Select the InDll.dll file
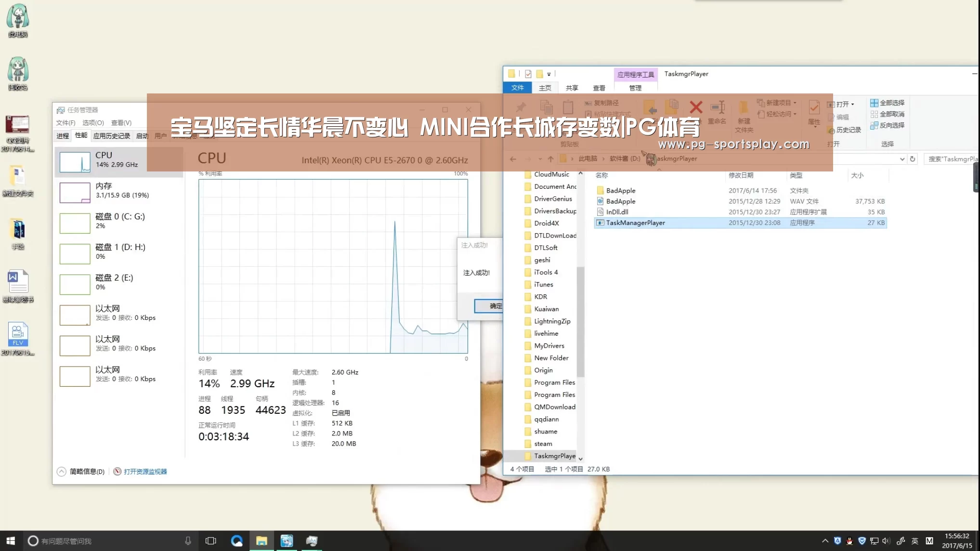Screen dimensions: 980x551 [740, 212]
